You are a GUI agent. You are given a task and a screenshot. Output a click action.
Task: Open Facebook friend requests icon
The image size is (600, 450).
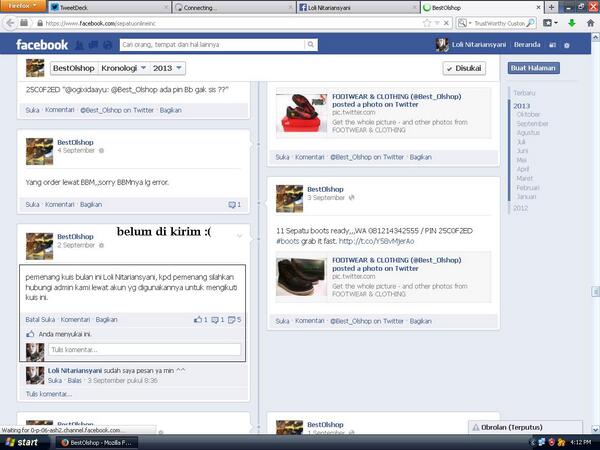click(x=79, y=45)
